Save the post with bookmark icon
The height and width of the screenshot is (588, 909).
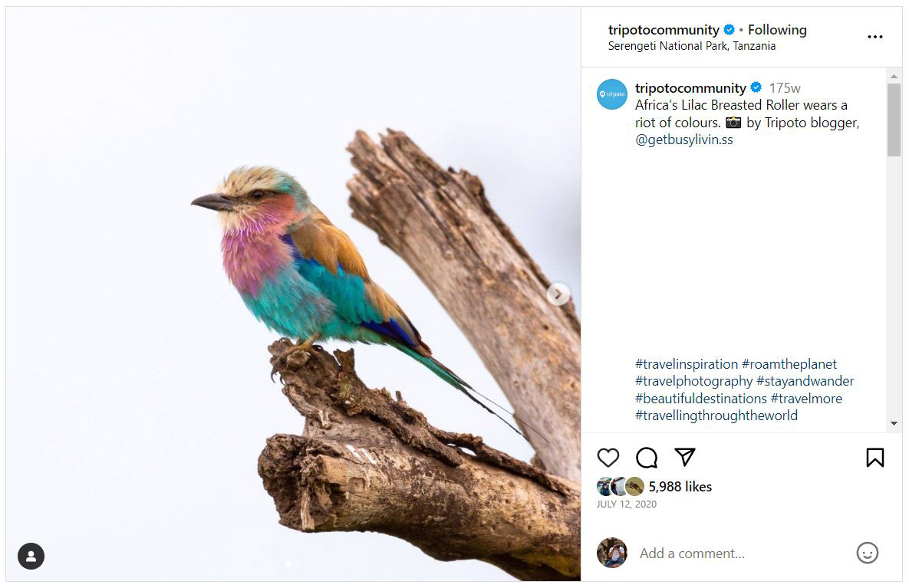tap(874, 458)
